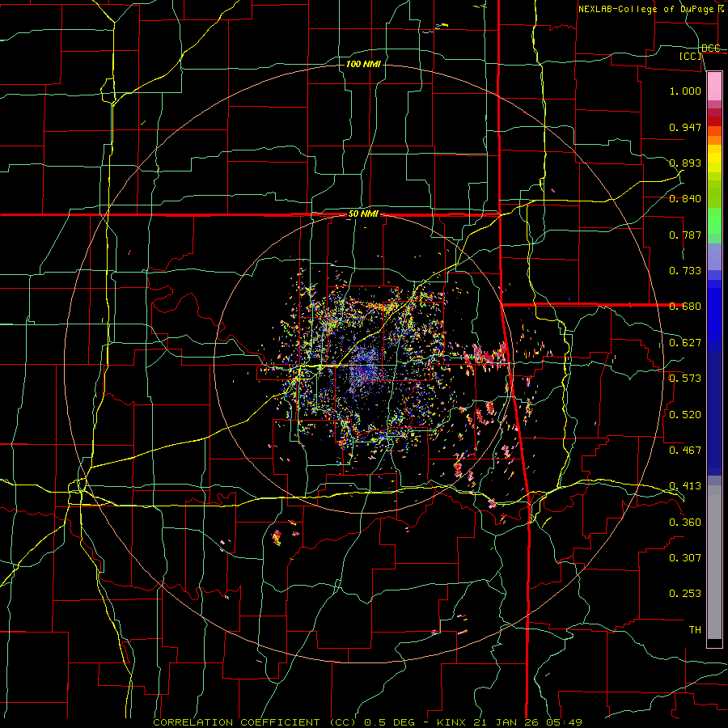Click the TH label on the legend
This screenshot has height=728, width=728.
(695, 630)
